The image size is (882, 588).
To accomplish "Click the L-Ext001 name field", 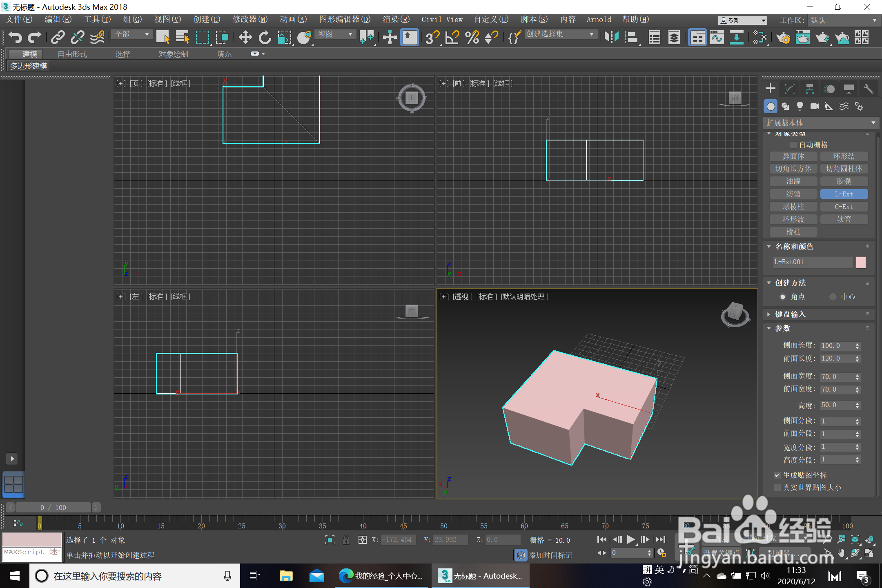I will [x=813, y=262].
